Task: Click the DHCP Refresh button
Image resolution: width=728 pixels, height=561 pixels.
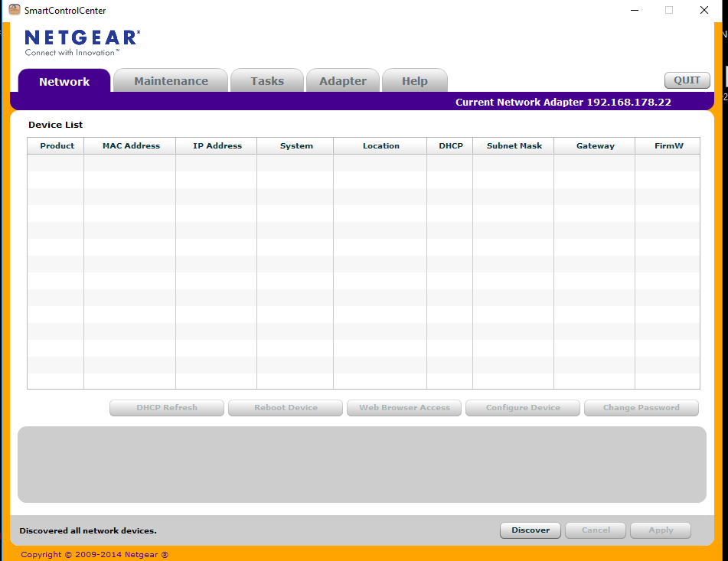Action: pyautogui.click(x=167, y=408)
